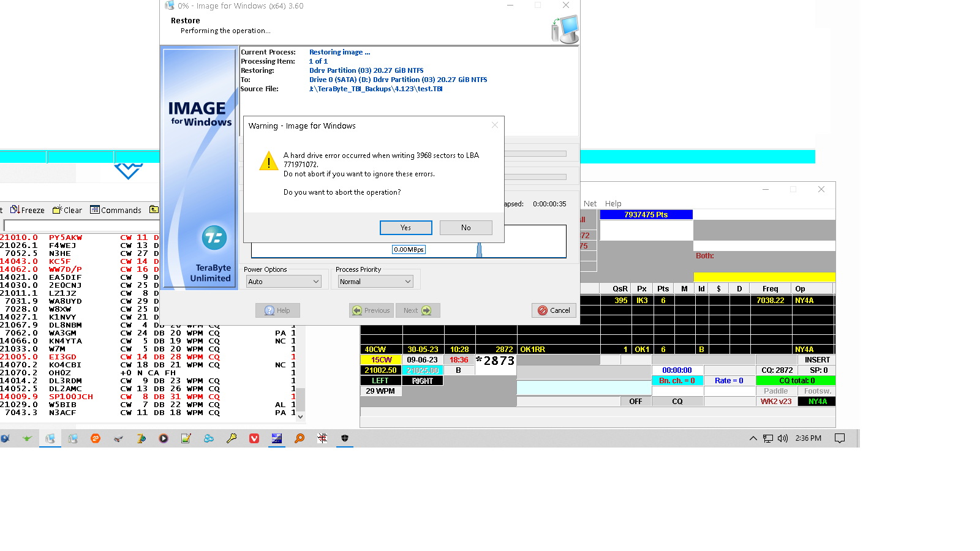Viewport: 980px width, 551px height.
Task: Click the Footsw. indicator
Action: (817, 391)
